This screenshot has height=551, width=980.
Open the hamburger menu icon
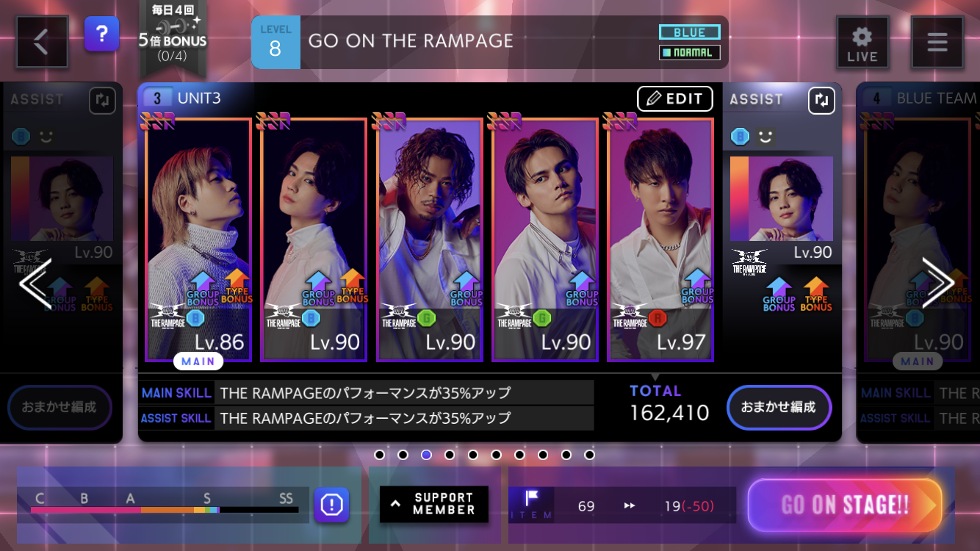(x=937, y=42)
